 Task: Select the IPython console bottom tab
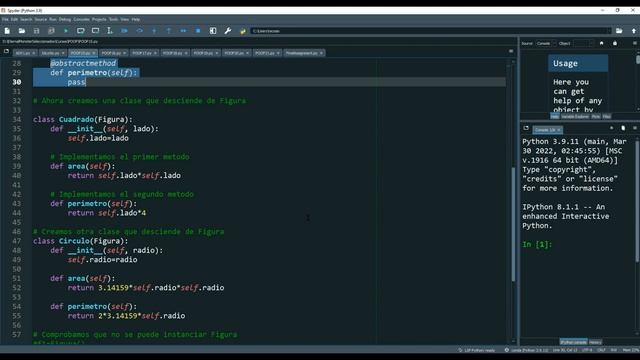[x=573, y=342]
